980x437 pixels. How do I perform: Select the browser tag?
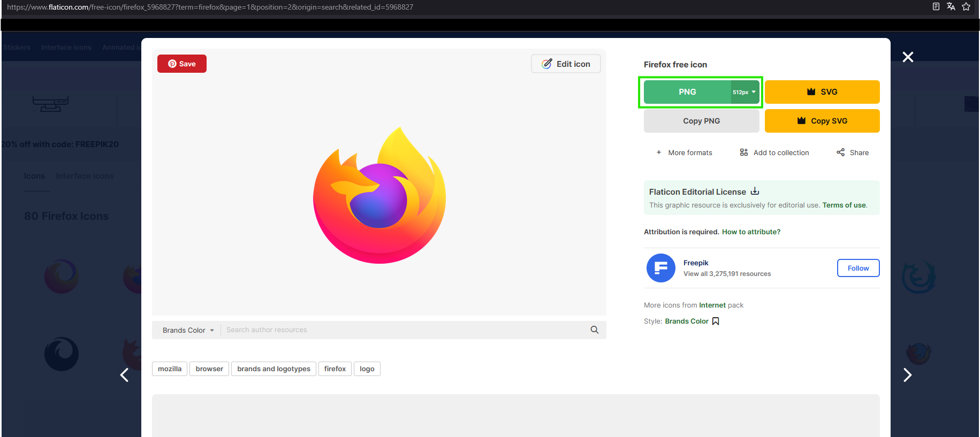(209, 369)
